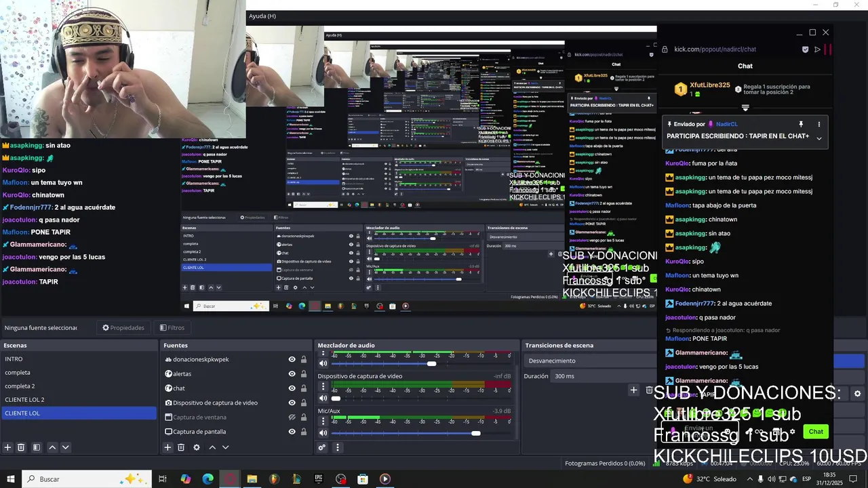Show the Captura de ventana source

click(292, 417)
